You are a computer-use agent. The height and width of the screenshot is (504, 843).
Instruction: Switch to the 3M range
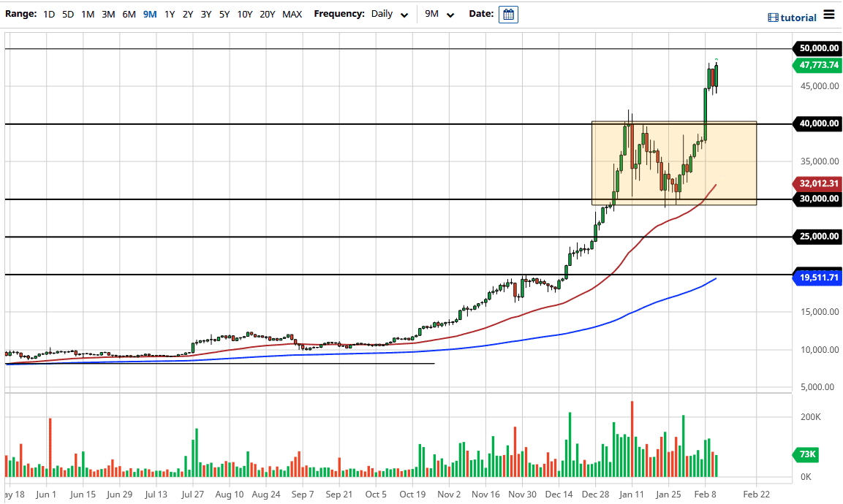click(107, 14)
